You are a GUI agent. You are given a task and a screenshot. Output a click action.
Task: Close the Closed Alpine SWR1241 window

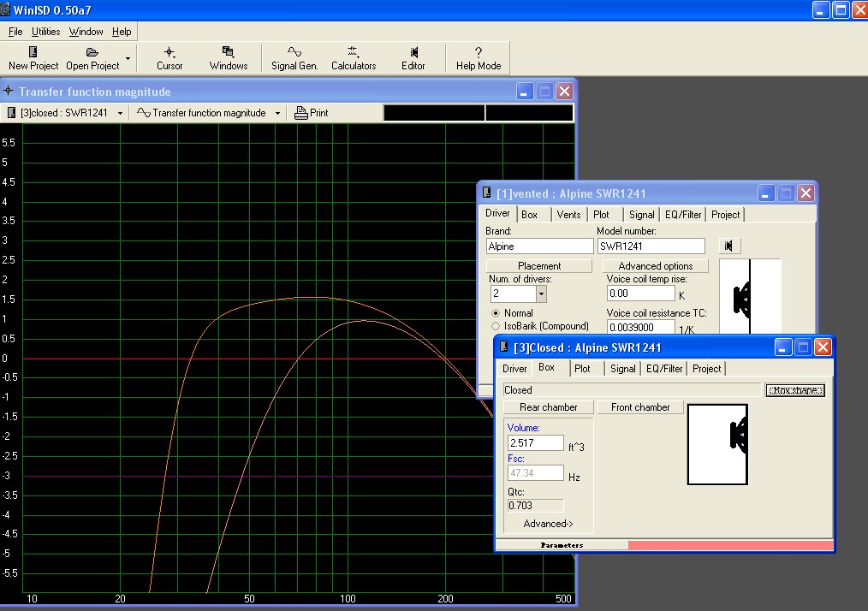[x=823, y=347]
